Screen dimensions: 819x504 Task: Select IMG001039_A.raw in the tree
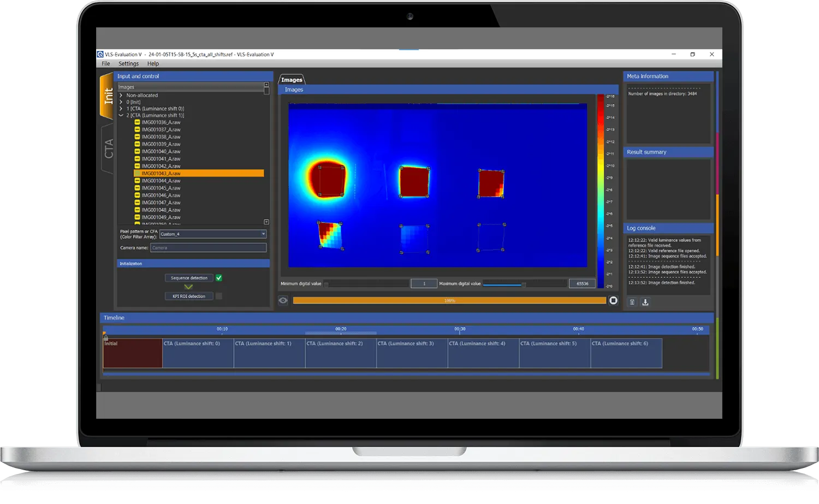point(161,144)
